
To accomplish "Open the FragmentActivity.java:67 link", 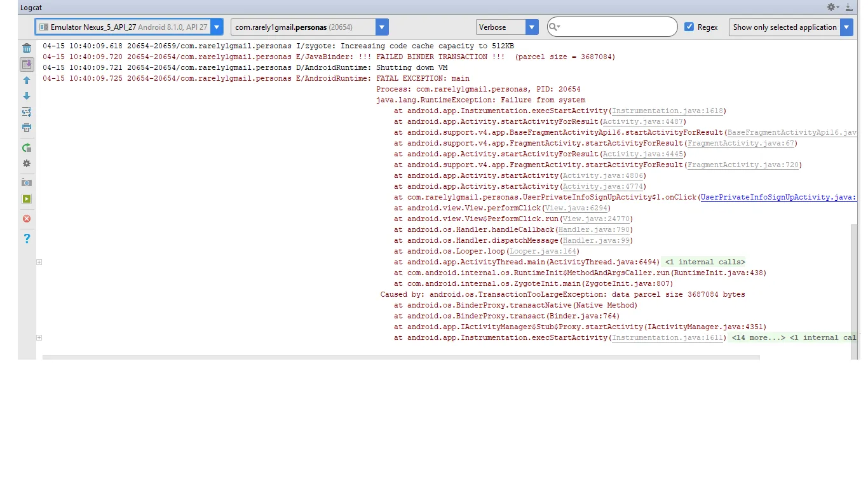I will [x=740, y=143].
